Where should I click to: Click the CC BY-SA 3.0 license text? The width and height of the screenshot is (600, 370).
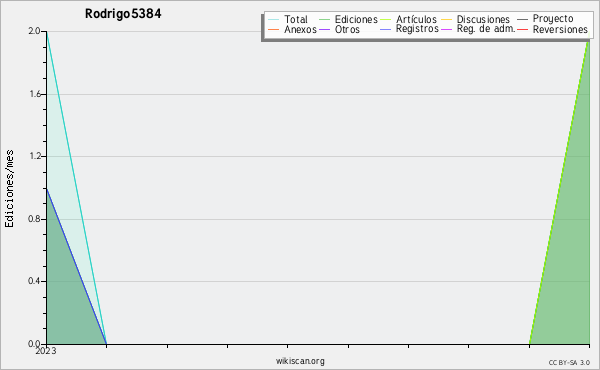pyautogui.click(x=569, y=363)
